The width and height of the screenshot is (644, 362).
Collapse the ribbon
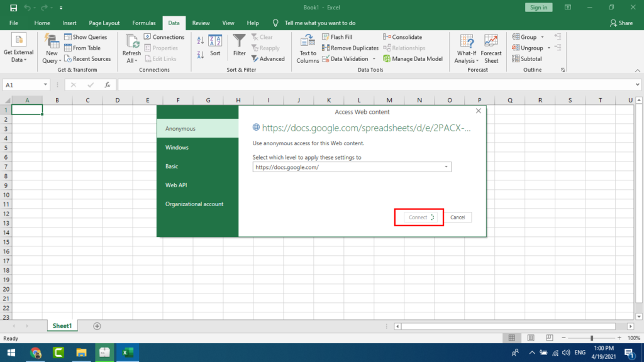[638, 70]
